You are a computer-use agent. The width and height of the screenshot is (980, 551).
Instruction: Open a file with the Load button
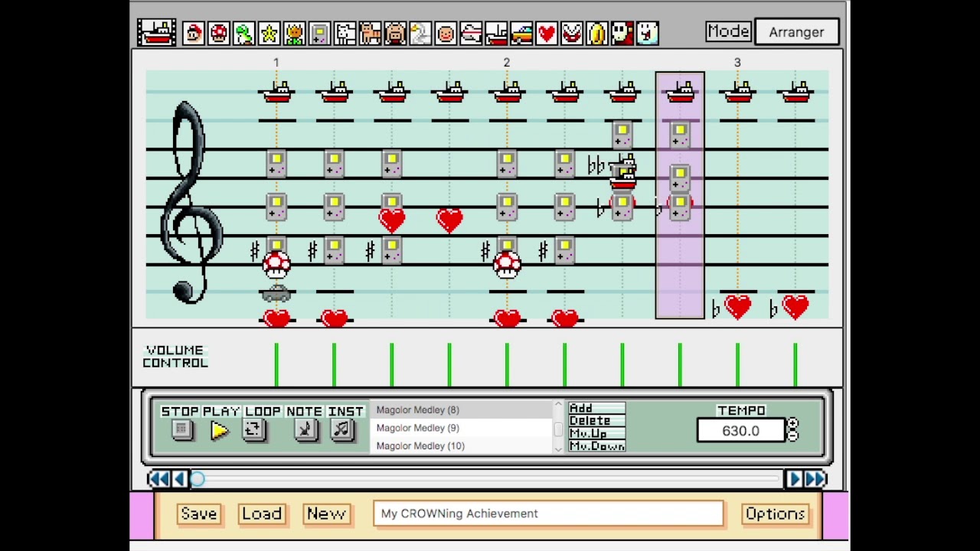point(262,514)
